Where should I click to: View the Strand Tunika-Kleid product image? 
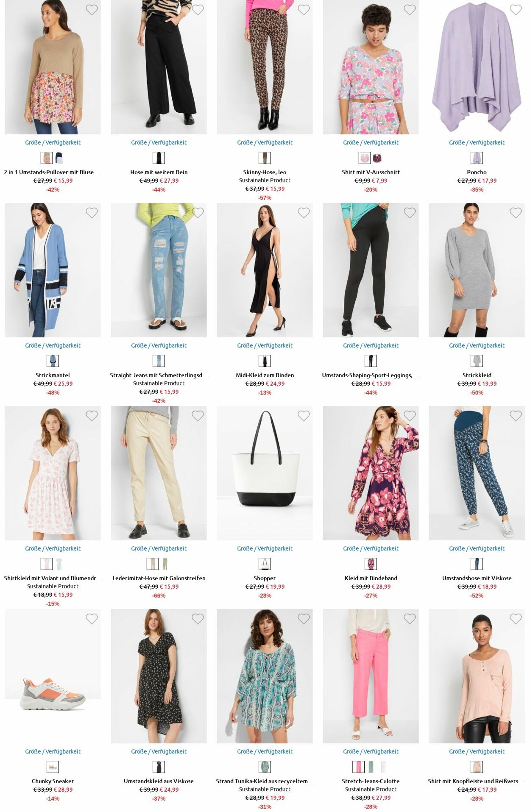[265, 676]
